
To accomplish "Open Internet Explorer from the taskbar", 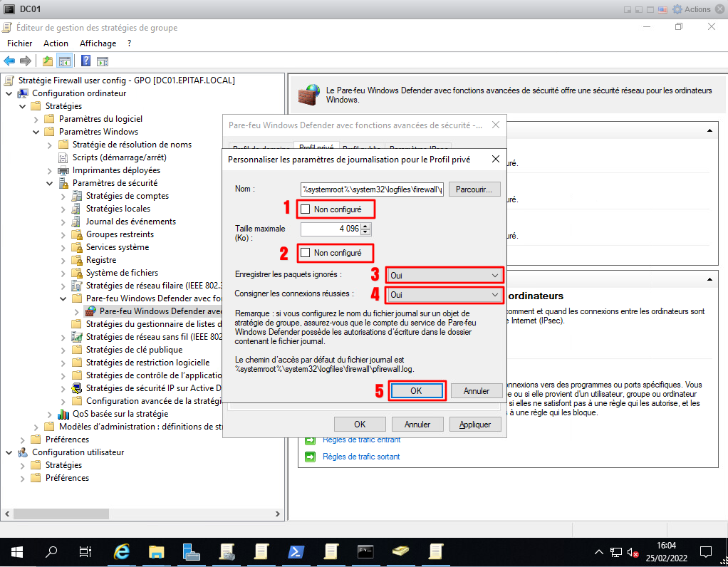I will [123, 551].
